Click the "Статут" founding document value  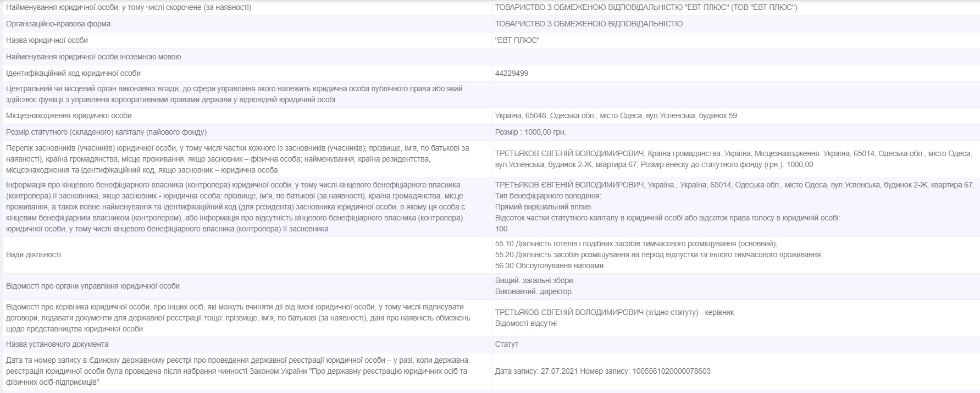click(507, 344)
